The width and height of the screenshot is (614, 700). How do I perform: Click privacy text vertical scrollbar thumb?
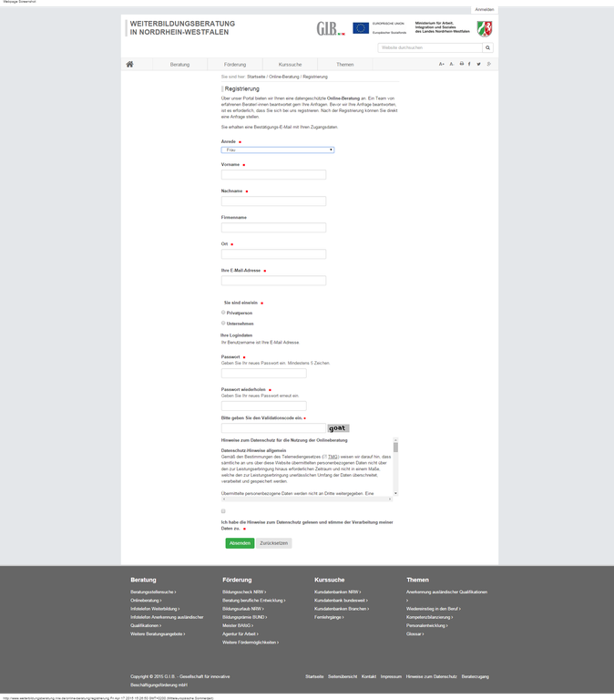point(395,448)
